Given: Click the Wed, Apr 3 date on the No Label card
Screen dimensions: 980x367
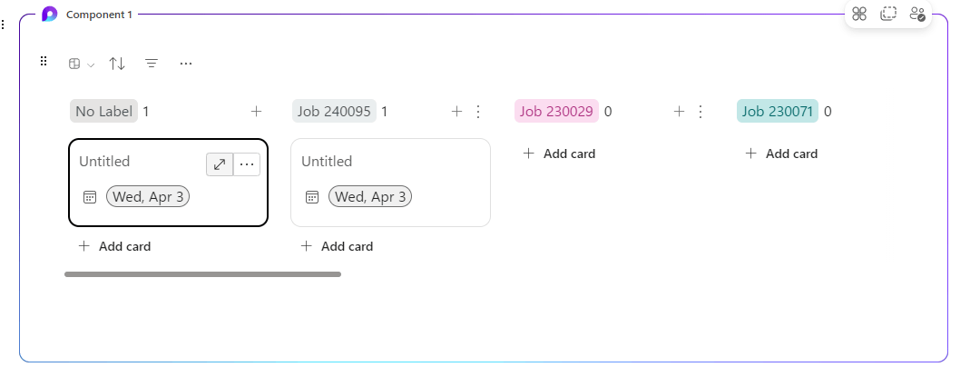Looking at the screenshot, I should pos(148,196).
